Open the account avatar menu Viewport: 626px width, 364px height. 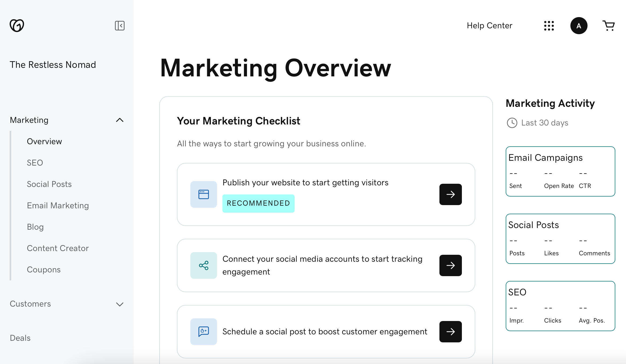pos(579,26)
